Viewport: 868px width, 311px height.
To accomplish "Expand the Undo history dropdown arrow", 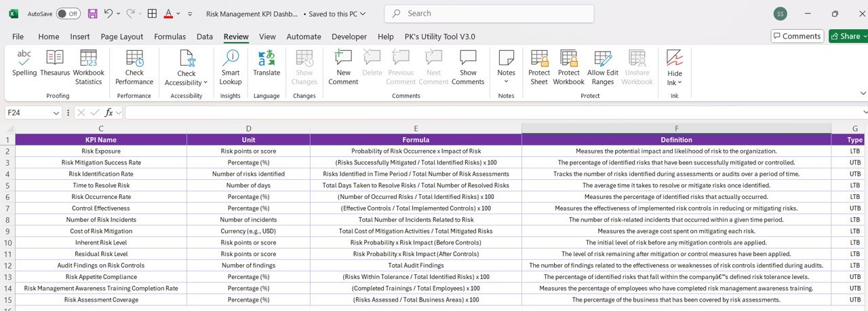I will 119,14.
